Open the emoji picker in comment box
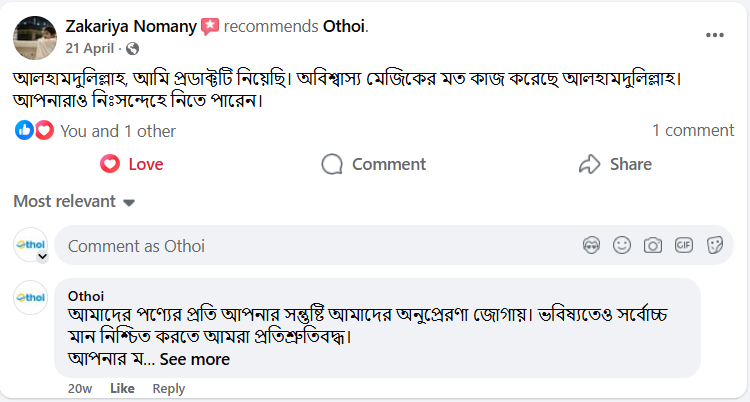The height and width of the screenshot is (402, 750). 622,245
